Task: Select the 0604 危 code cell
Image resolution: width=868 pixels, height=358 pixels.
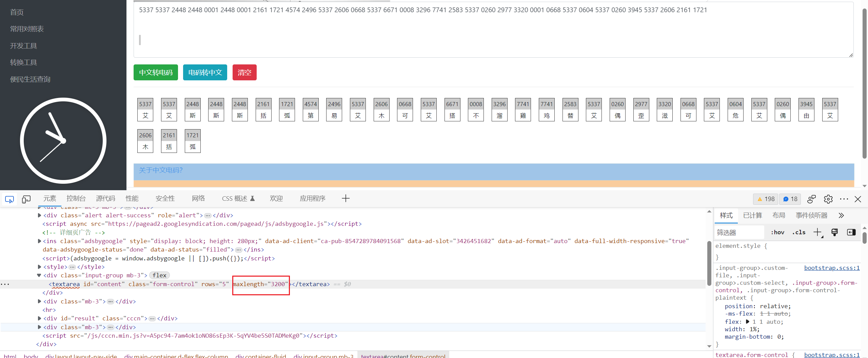Action: pyautogui.click(x=735, y=110)
